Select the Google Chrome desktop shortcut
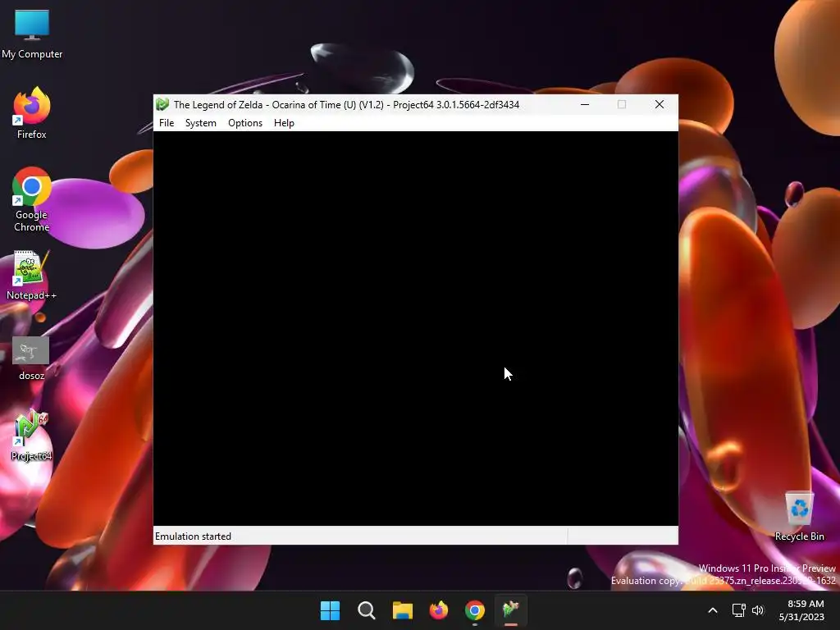 (x=32, y=199)
